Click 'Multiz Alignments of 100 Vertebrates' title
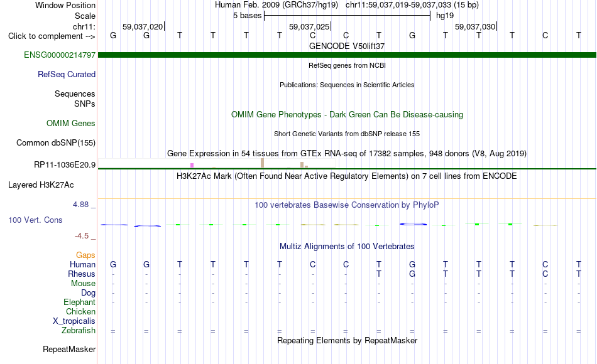Viewport: 597px width, 364px height. 347,247
